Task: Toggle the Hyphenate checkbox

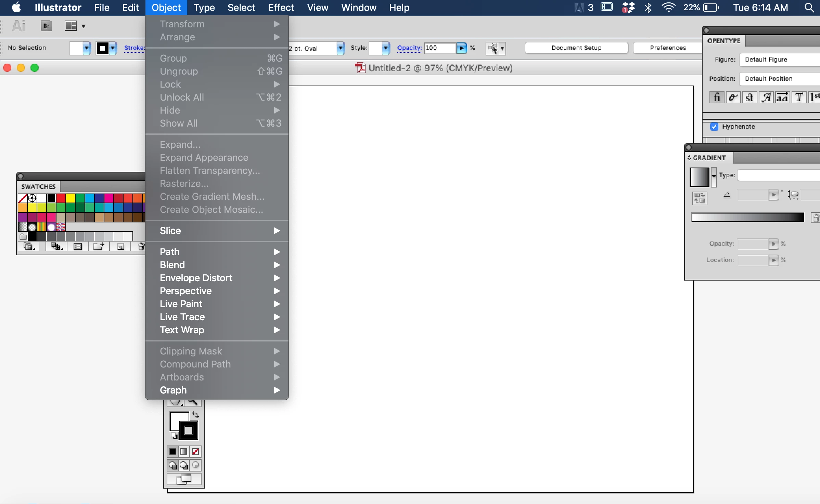Action: tap(714, 127)
